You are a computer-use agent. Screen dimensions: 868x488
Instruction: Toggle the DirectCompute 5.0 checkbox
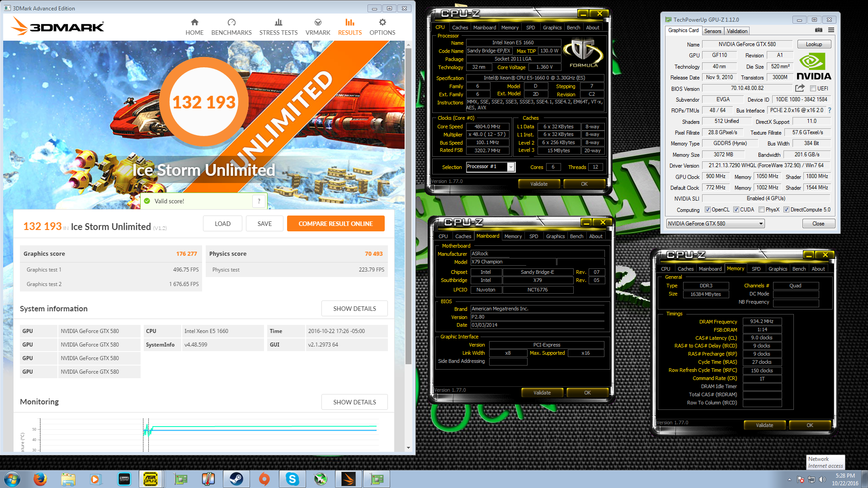click(x=787, y=210)
